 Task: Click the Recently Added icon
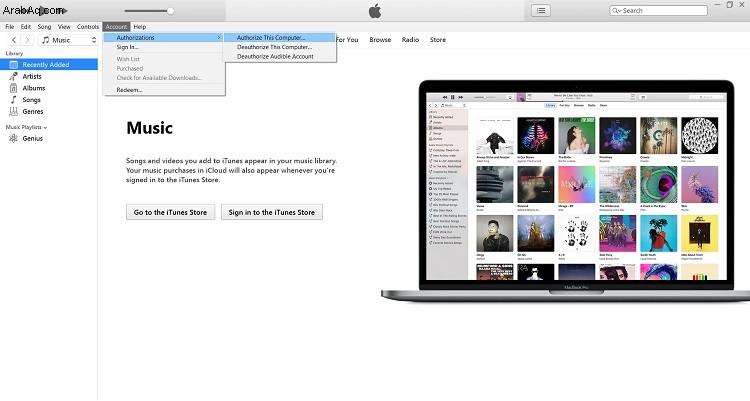[x=13, y=65]
